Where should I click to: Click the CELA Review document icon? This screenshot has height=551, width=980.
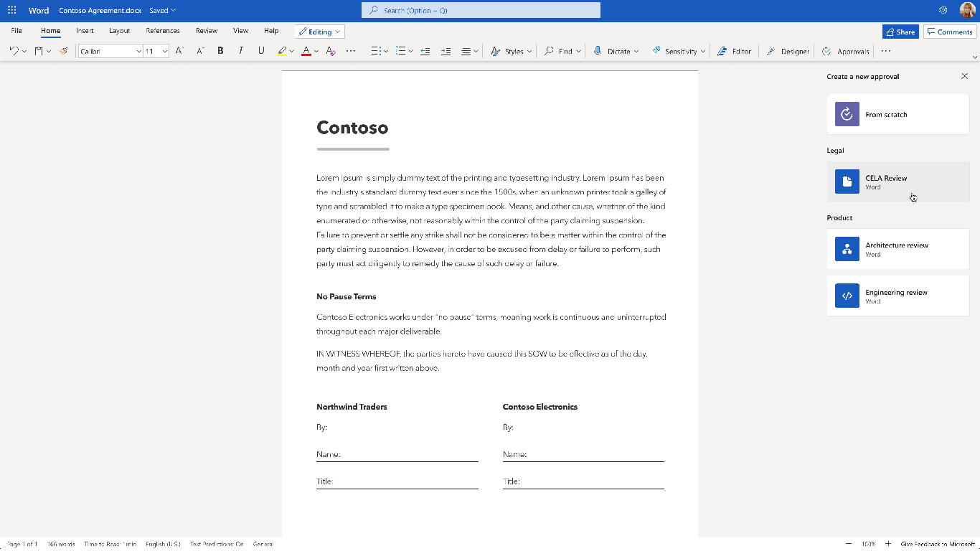coord(847,182)
